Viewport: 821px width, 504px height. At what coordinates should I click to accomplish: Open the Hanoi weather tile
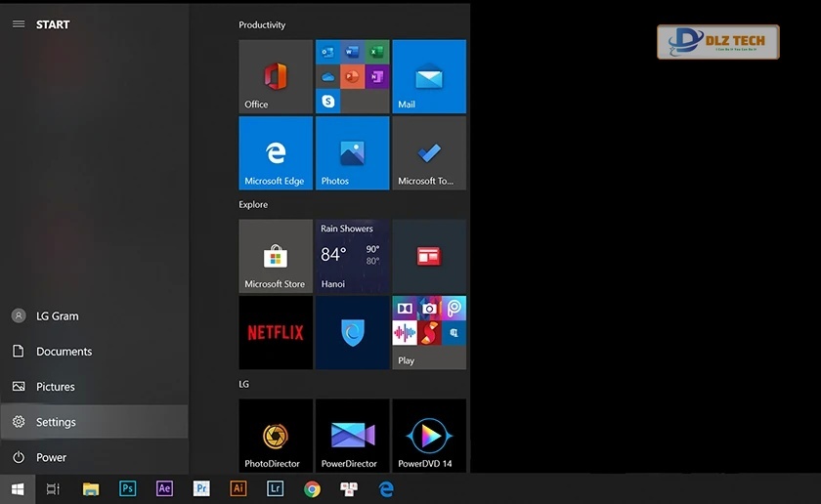tap(353, 256)
